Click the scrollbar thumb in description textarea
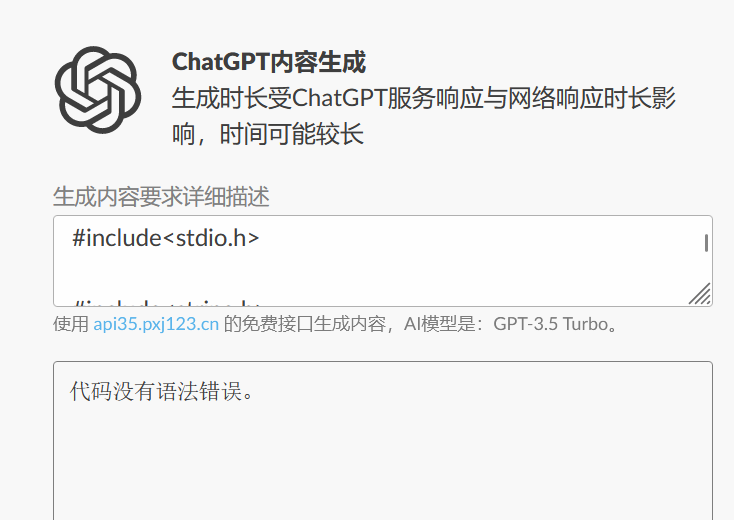734x520 pixels. pyautogui.click(x=706, y=243)
